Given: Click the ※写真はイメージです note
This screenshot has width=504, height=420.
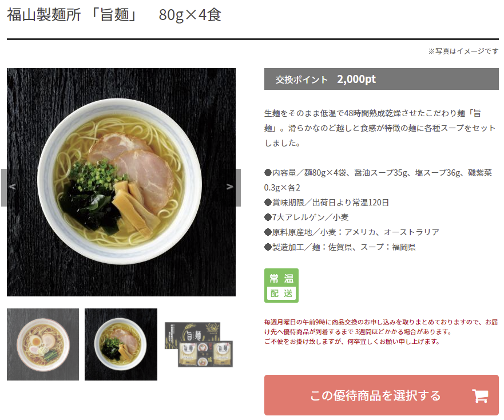Looking at the screenshot, I should [463, 51].
